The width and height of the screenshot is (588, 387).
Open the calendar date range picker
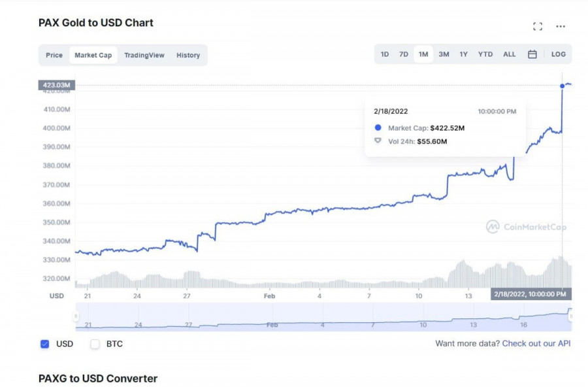pyautogui.click(x=532, y=54)
